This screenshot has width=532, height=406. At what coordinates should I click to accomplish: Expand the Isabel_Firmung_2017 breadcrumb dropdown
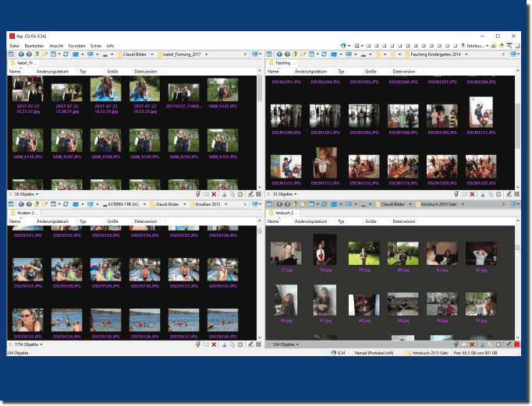(x=206, y=55)
